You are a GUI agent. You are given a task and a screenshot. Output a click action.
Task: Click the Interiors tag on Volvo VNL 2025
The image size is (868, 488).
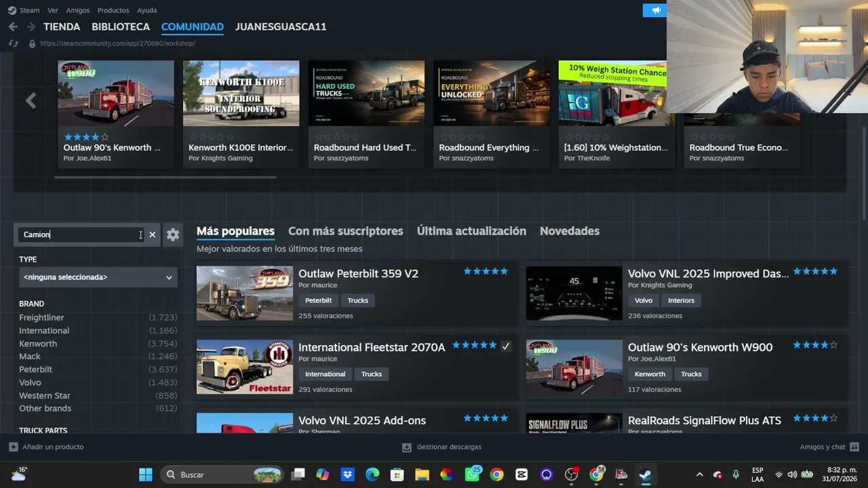pyautogui.click(x=681, y=300)
